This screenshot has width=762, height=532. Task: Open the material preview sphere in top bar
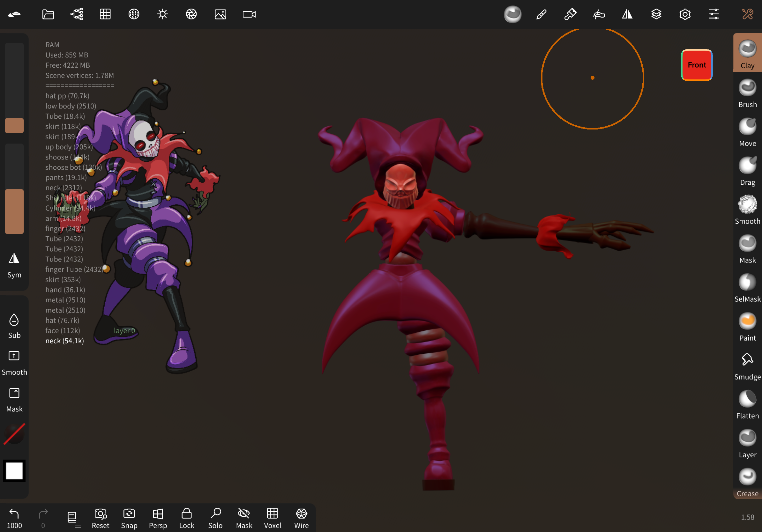tap(512, 14)
